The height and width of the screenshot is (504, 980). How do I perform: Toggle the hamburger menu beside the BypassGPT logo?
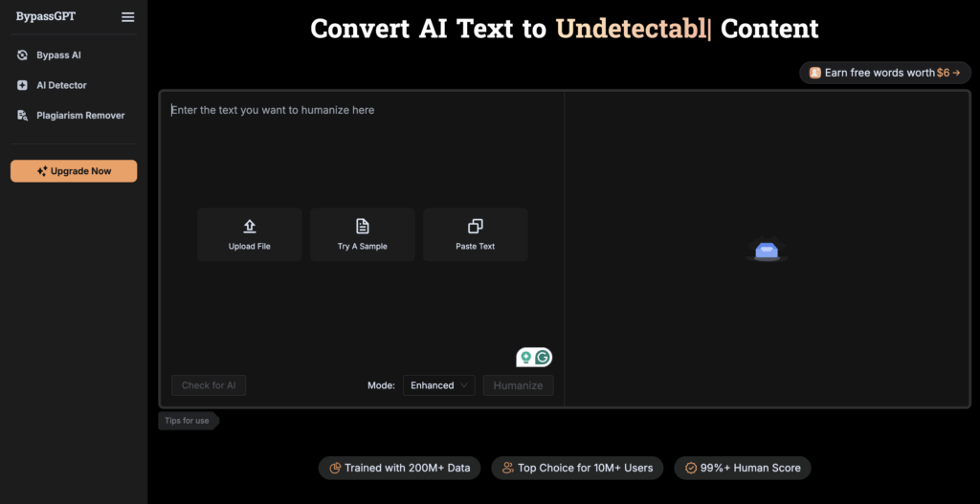point(128,17)
